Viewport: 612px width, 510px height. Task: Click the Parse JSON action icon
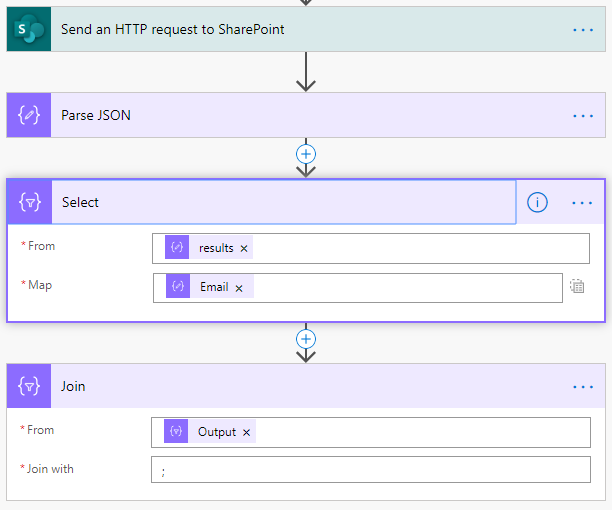29,115
